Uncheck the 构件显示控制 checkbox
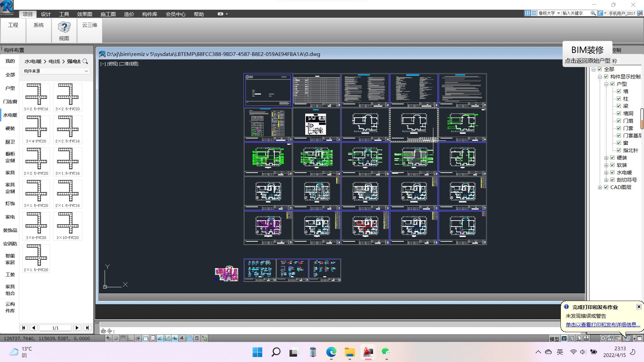This screenshot has width=644, height=362. pos(606,77)
